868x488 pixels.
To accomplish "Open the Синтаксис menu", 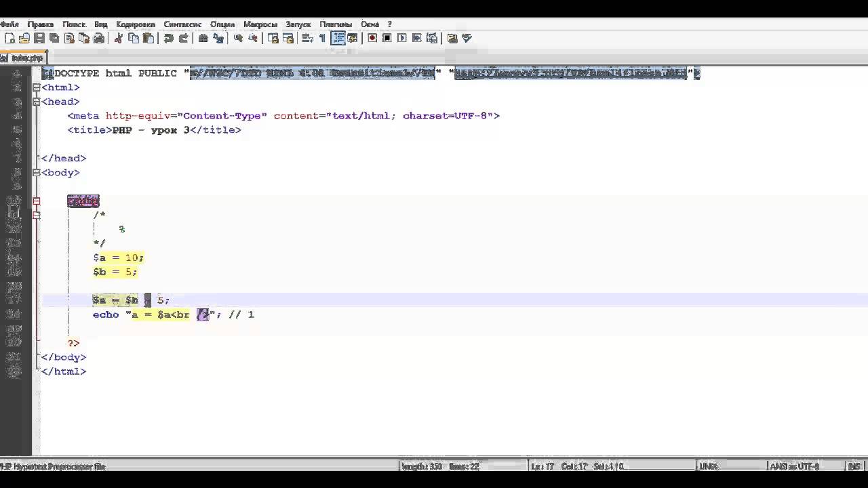I will tap(183, 24).
